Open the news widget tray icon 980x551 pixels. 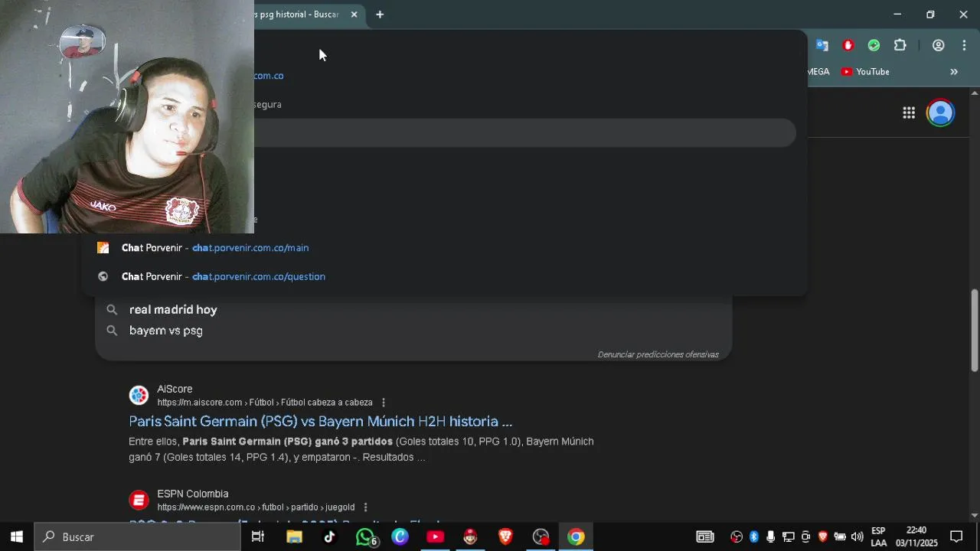tap(705, 536)
